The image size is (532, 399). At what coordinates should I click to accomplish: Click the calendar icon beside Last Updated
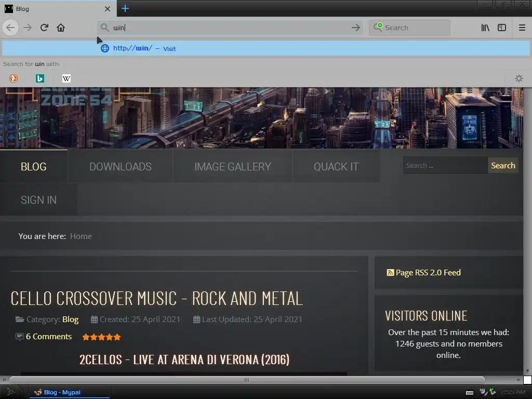coord(196,320)
